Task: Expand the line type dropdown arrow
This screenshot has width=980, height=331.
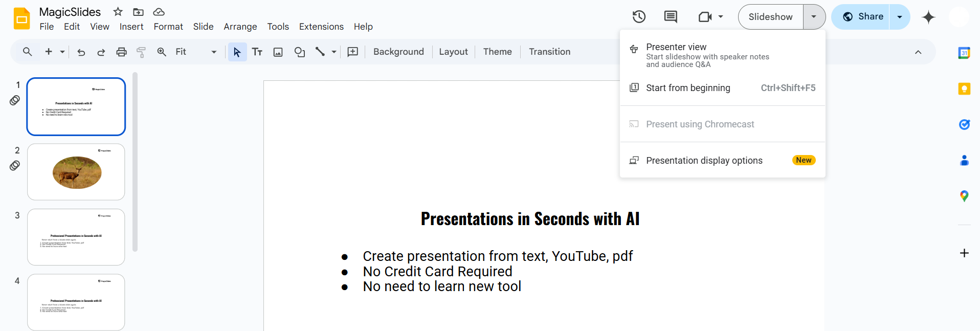Action: tap(334, 52)
